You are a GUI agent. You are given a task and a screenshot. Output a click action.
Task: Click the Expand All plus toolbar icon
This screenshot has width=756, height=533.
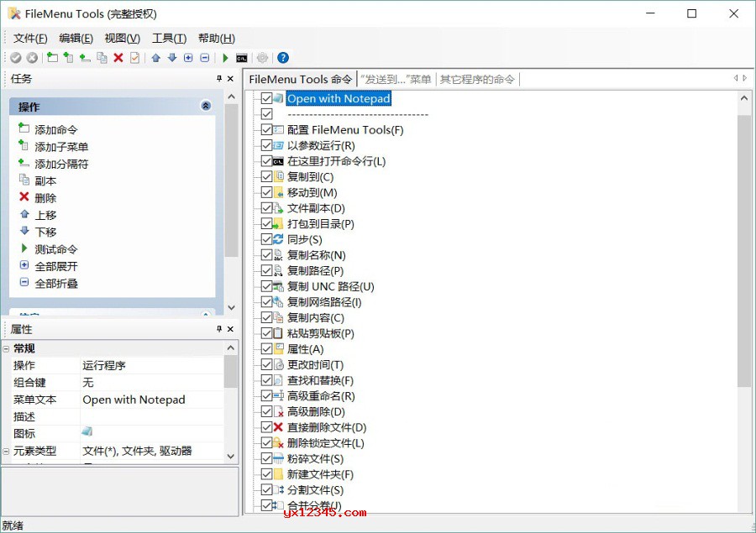click(x=188, y=58)
